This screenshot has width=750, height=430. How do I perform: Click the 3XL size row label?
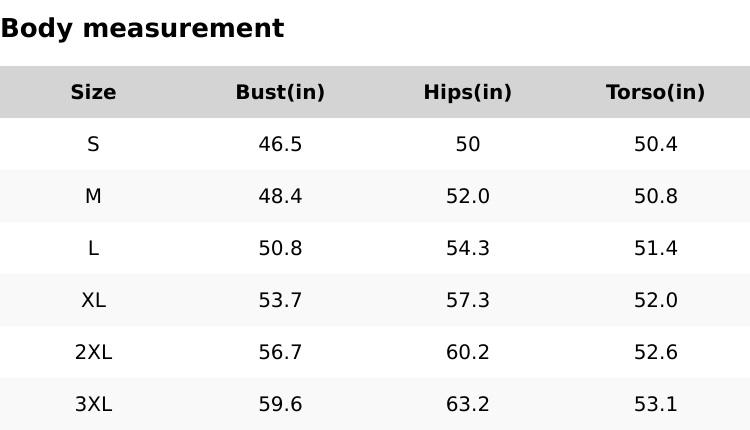[x=93, y=404]
